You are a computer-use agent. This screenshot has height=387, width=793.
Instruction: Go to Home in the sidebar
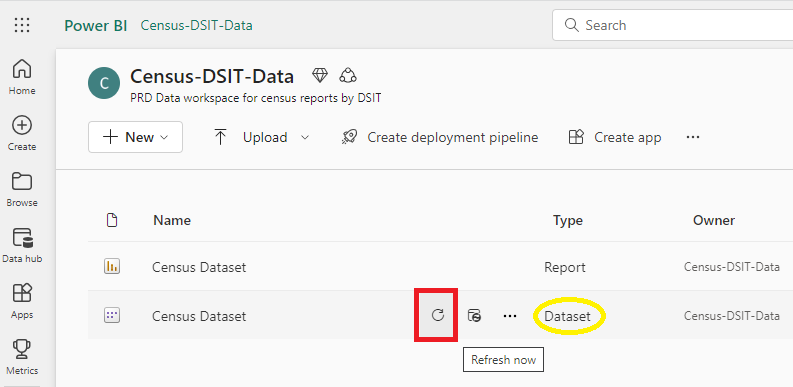click(x=22, y=77)
